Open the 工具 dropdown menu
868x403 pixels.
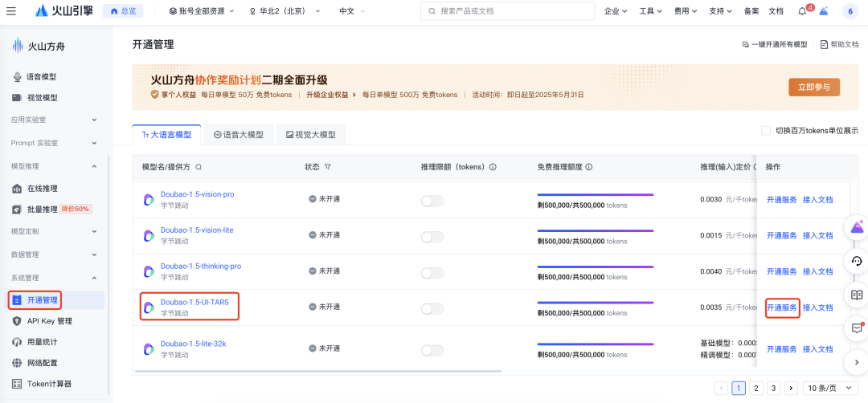click(651, 11)
